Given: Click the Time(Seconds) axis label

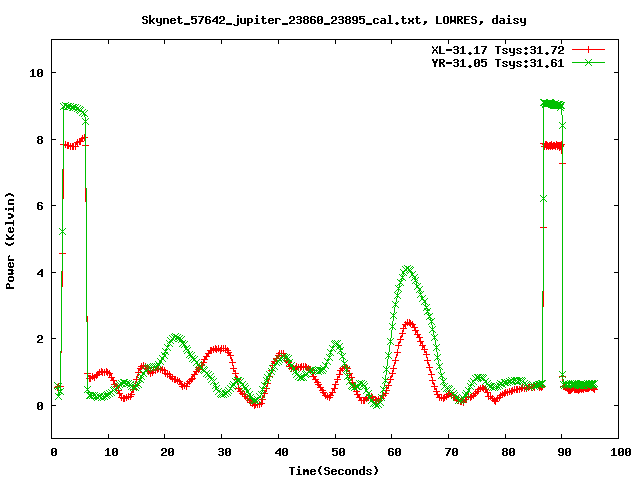Looking at the screenshot, I should 334,471.
